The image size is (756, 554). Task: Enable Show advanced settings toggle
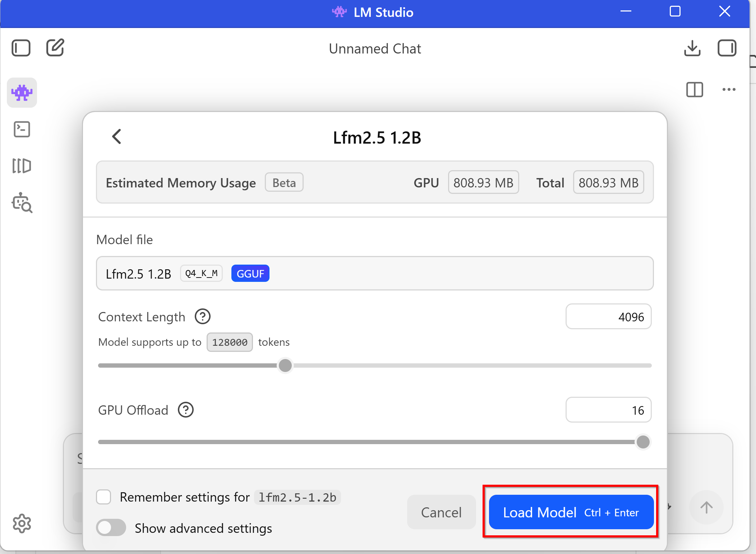point(111,528)
